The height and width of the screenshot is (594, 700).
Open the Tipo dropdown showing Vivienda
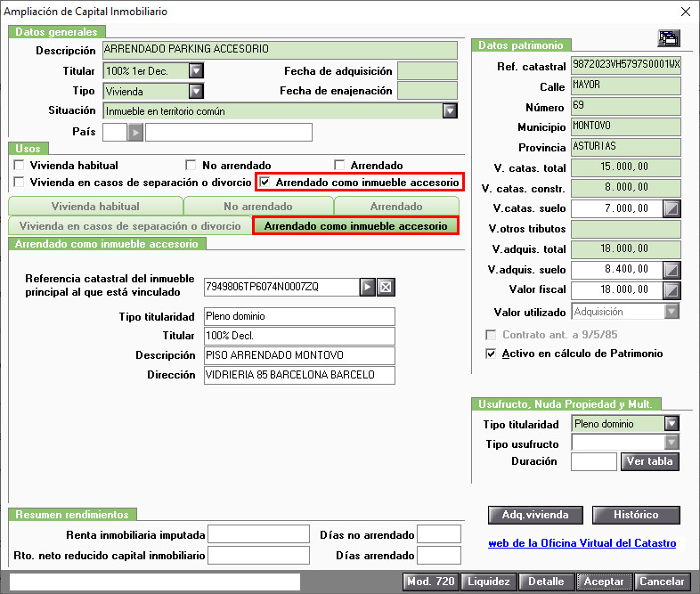tap(196, 92)
